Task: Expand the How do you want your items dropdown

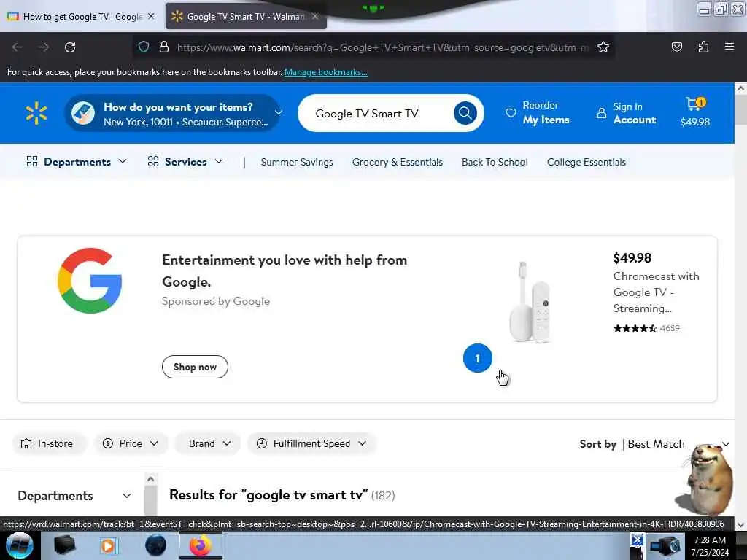Action: [x=279, y=113]
